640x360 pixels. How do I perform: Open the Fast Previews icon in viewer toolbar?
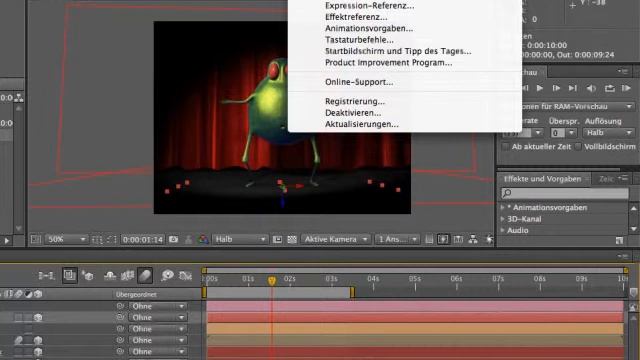(x=443, y=240)
